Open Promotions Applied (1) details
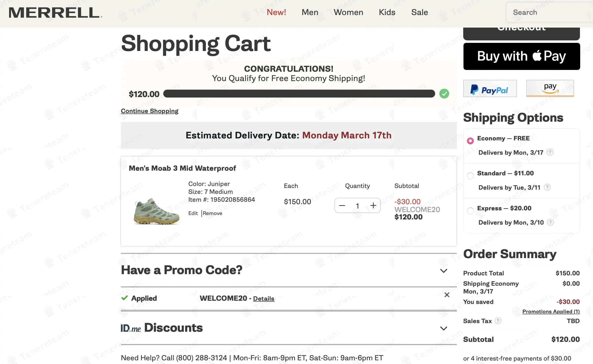 point(551,312)
